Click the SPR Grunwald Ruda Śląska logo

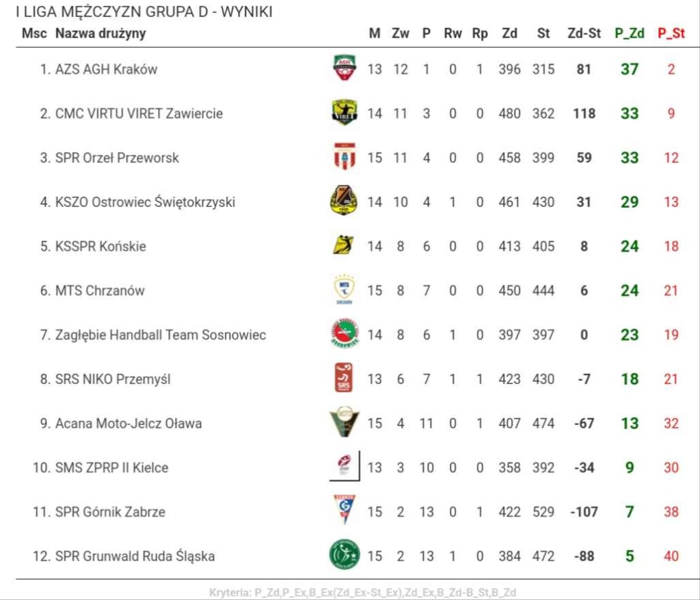345,555
